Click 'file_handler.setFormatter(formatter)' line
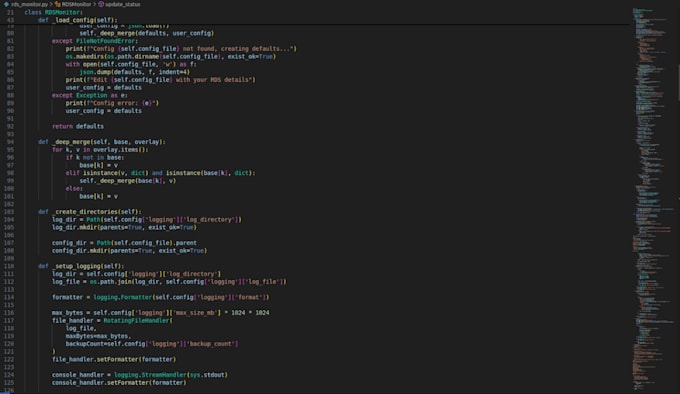Viewport: 680px width, 394px height. tap(114, 359)
